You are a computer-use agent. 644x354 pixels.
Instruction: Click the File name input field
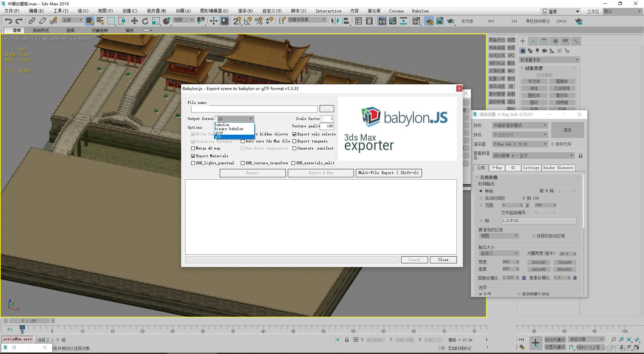pos(253,109)
